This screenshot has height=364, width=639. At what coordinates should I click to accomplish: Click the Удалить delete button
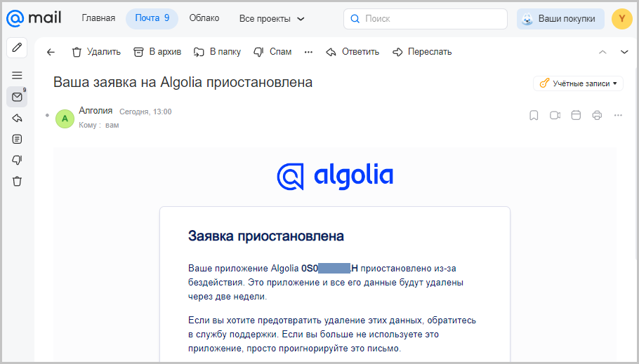96,52
